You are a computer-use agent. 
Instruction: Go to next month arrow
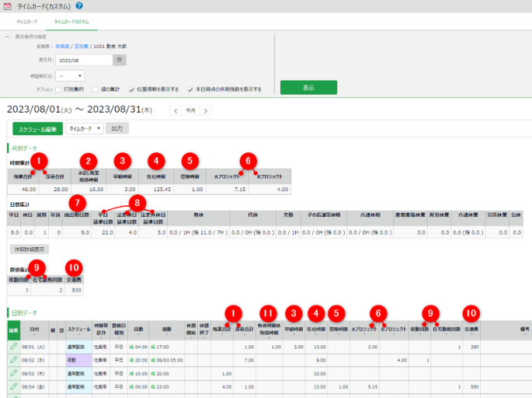[x=205, y=110]
